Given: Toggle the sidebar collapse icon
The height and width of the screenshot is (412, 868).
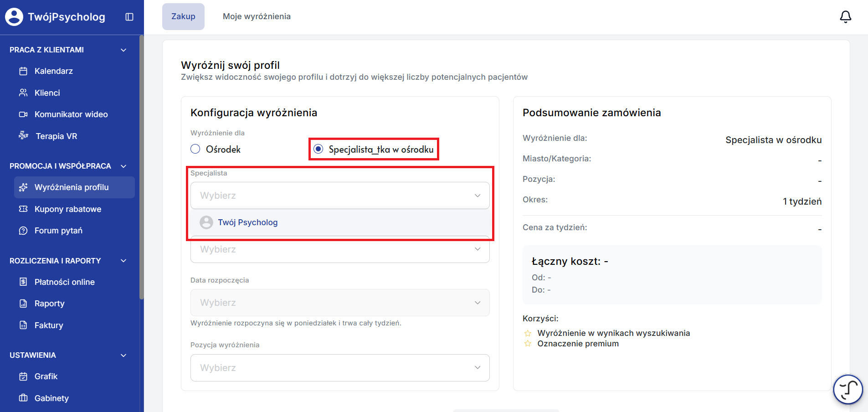Looking at the screenshot, I should tap(129, 17).
